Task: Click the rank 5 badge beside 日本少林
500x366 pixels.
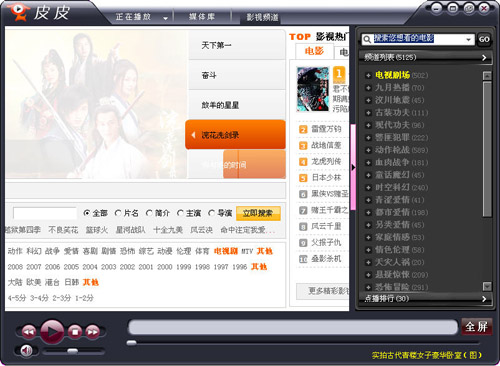Action: tap(303, 178)
